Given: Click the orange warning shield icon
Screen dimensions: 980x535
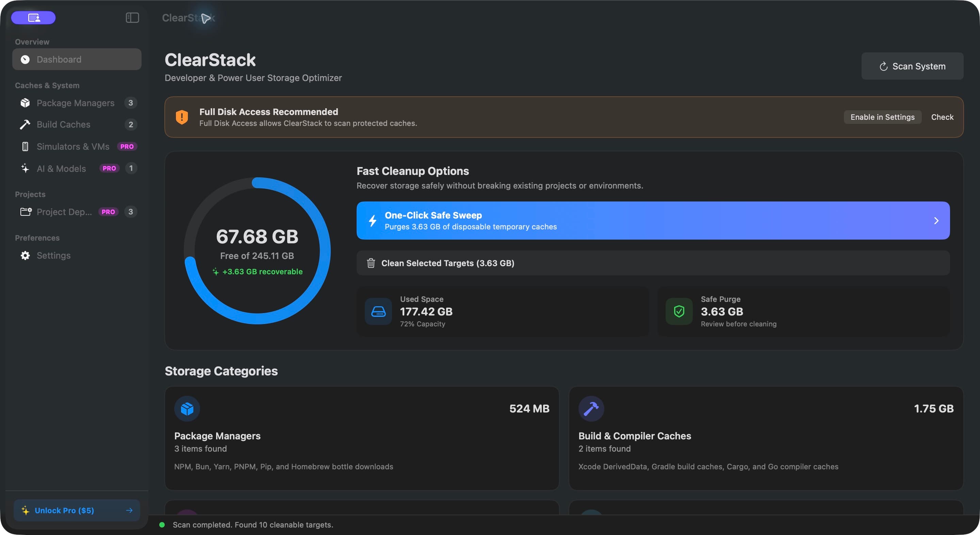Looking at the screenshot, I should pyautogui.click(x=182, y=117).
